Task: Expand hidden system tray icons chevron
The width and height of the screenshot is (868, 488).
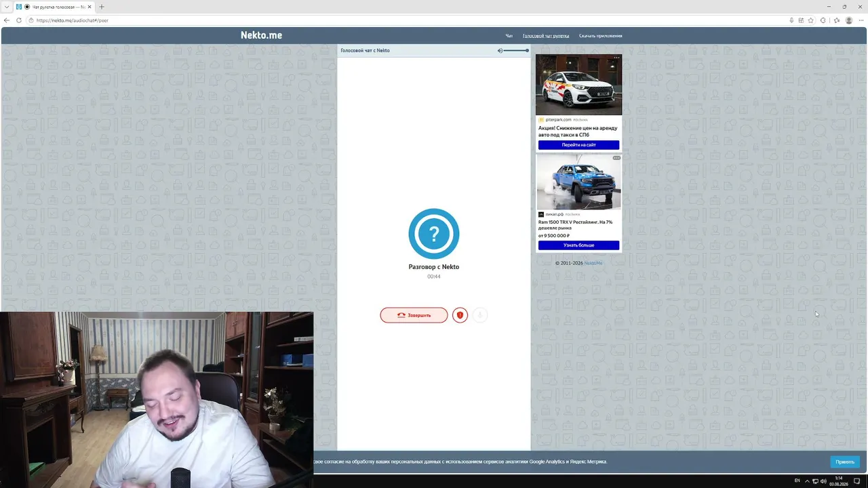Action: [x=807, y=481]
